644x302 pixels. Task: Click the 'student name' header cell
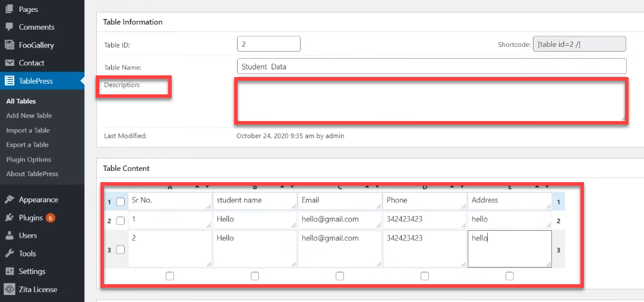point(255,201)
